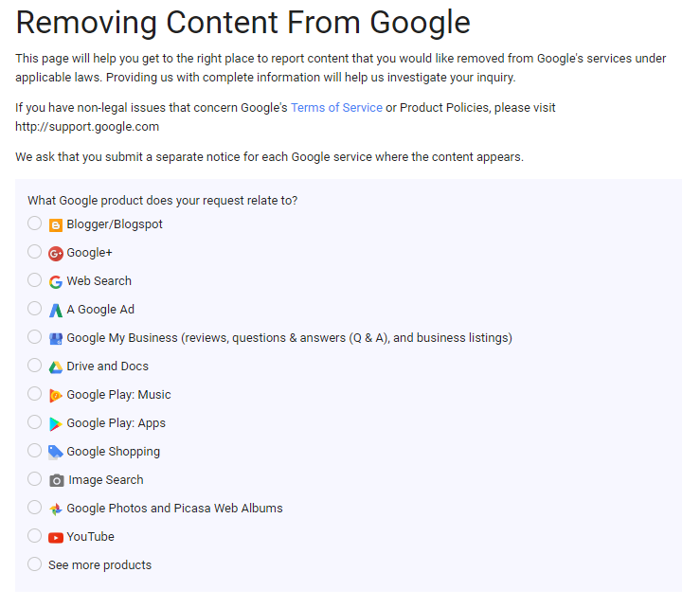The height and width of the screenshot is (608, 700).
Task: Click the Google 'G' Web Search icon
Action: coord(56,282)
